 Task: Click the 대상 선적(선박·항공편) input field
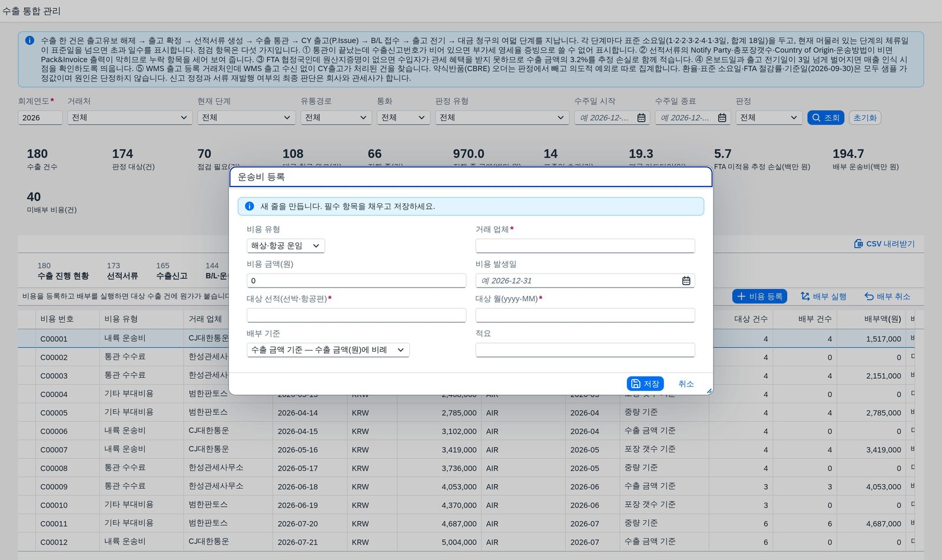coord(356,315)
